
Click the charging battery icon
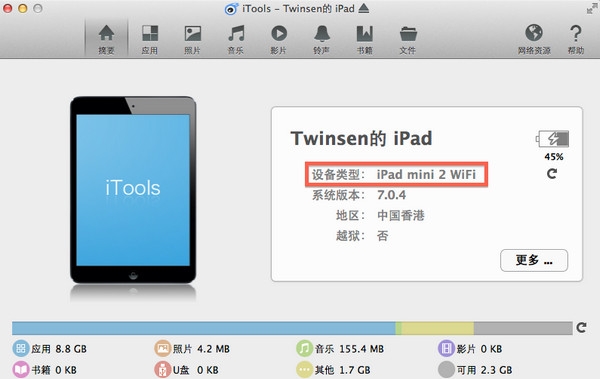[552, 139]
